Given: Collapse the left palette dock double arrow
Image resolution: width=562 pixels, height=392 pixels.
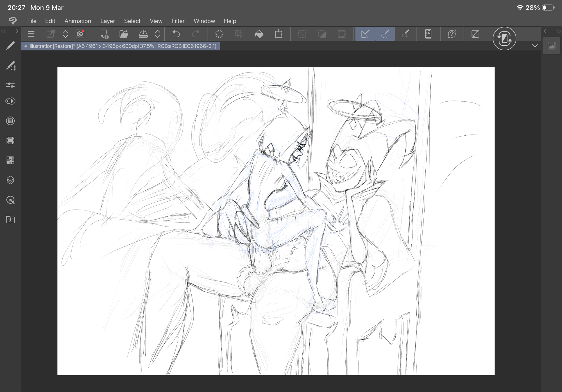Looking at the screenshot, I should [x=4, y=31].
